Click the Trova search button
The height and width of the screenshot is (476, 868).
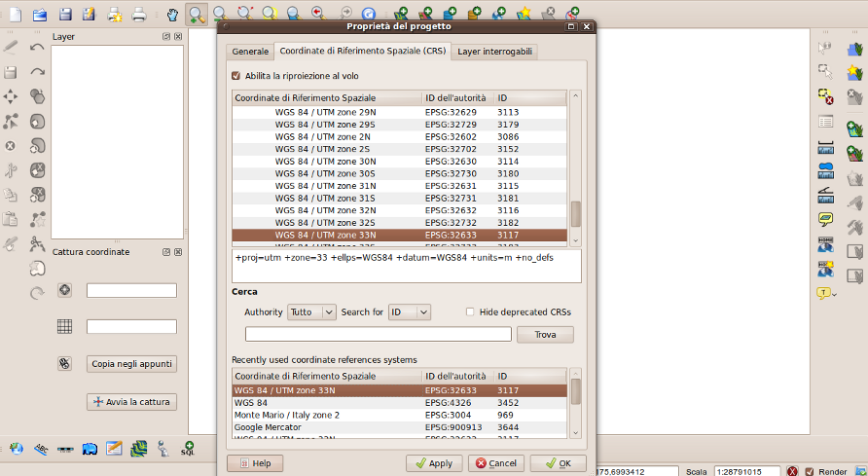(x=545, y=334)
